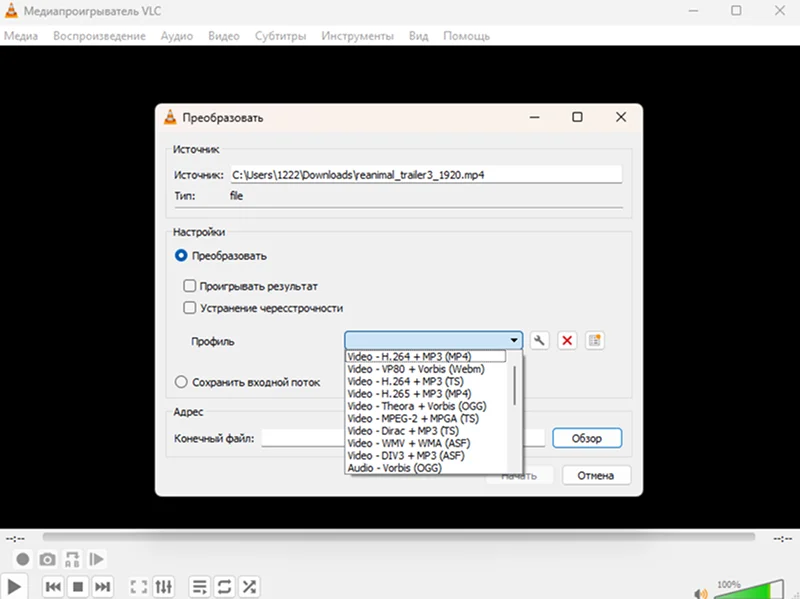Screen dimensions: 800x599
Task: Toggle A-B loop button
Action: (72, 559)
